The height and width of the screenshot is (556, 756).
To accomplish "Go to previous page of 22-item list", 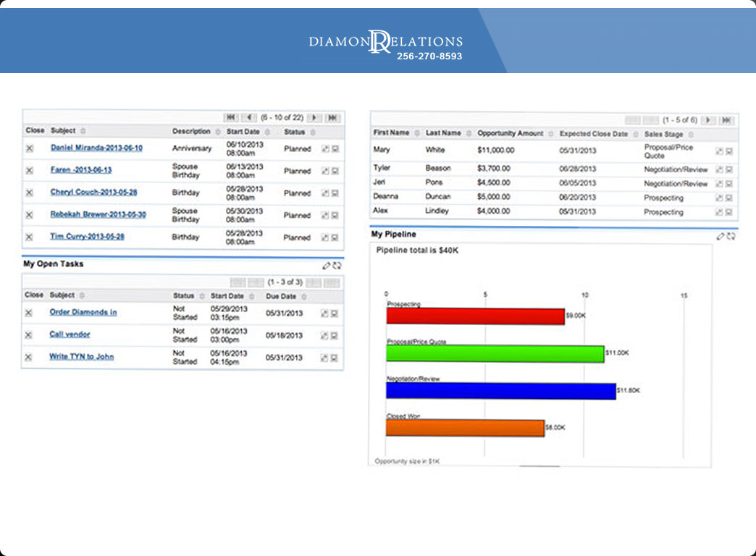I will point(249,118).
